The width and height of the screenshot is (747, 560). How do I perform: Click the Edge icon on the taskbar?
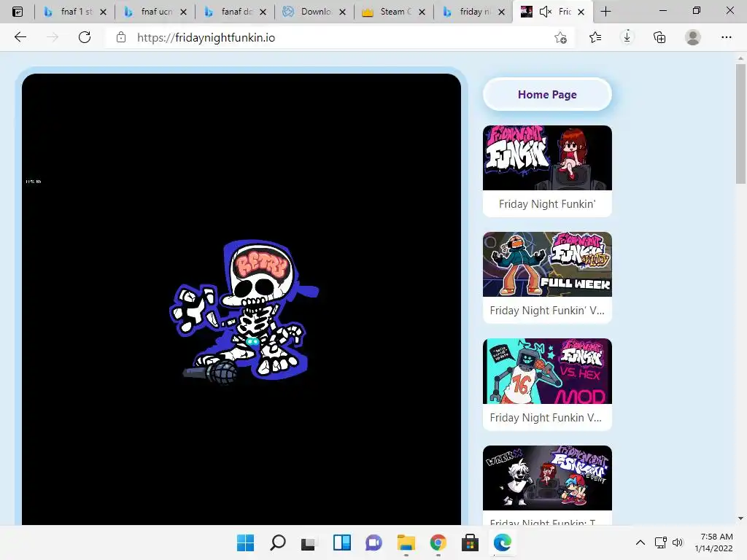[x=502, y=542]
